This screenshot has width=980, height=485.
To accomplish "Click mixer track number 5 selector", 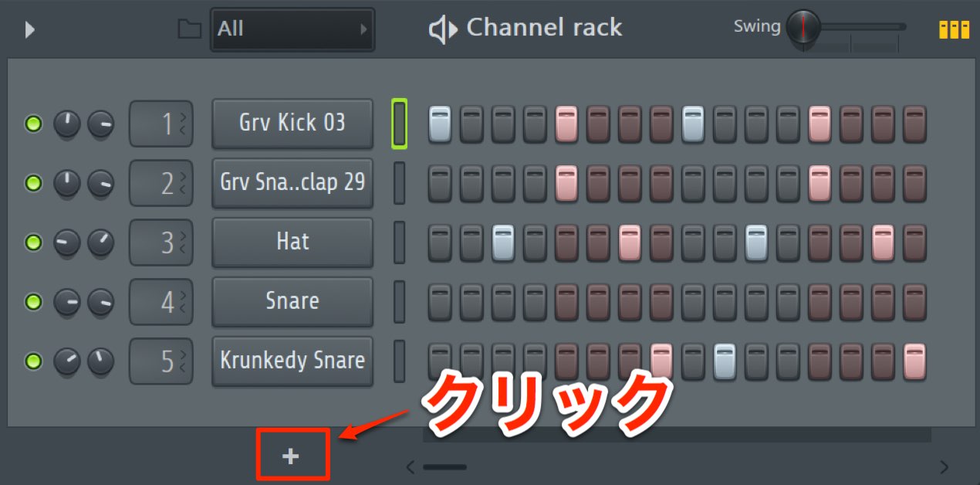I will (161, 361).
